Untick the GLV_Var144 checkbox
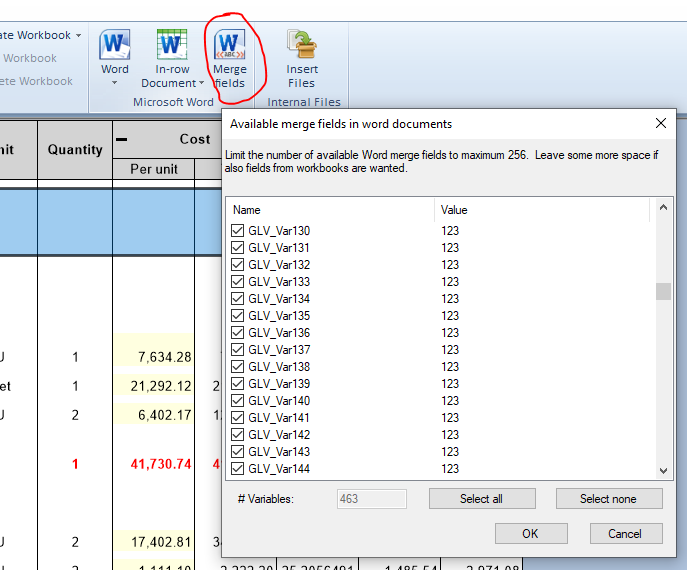This screenshot has height=570, width=687. [238, 469]
